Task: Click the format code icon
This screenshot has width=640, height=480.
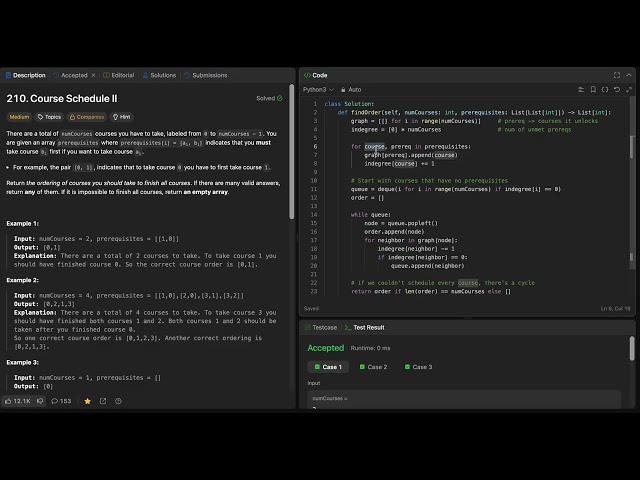Action: [x=581, y=89]
